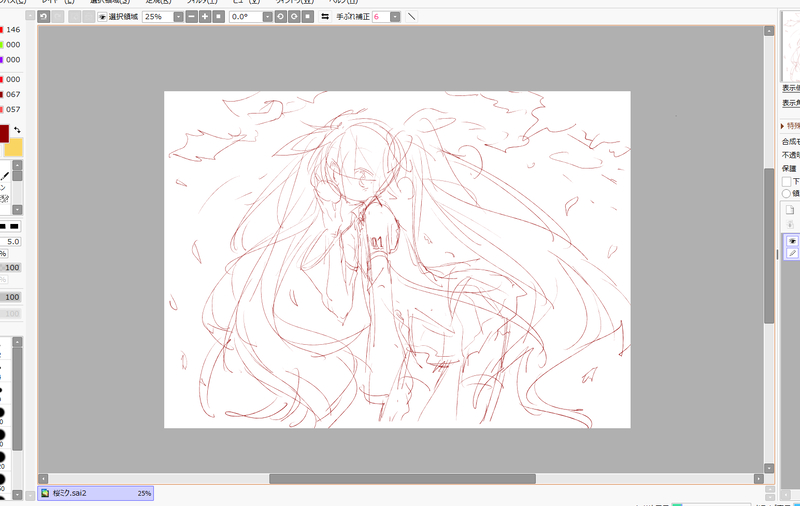Viewport: 800px width, 506px height.
Task: Reset the zoom with the square button after plus
Action: [218, 17]
